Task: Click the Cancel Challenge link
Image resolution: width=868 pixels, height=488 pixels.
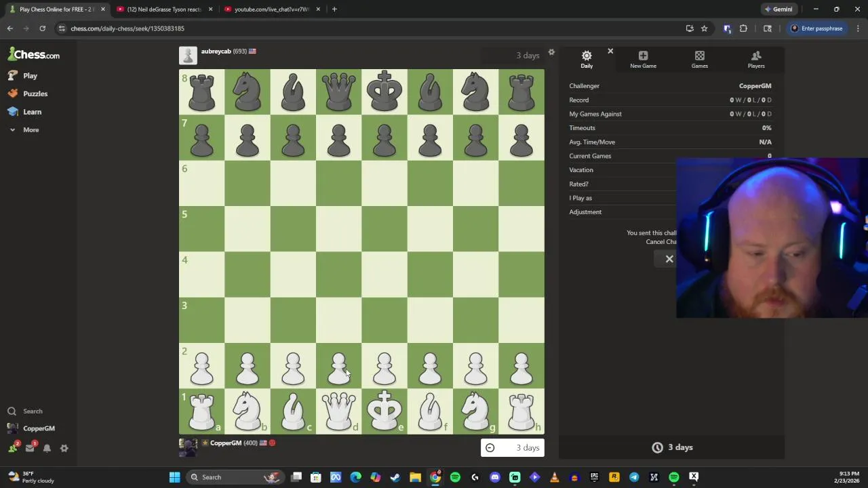Action: (661, 242)
